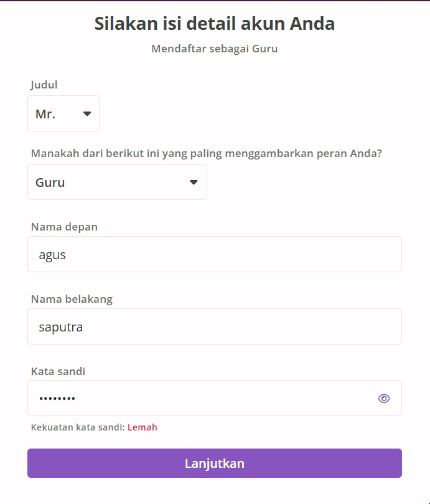
Task: Click the Nama belakang label
Action: [x=72, y=299]
